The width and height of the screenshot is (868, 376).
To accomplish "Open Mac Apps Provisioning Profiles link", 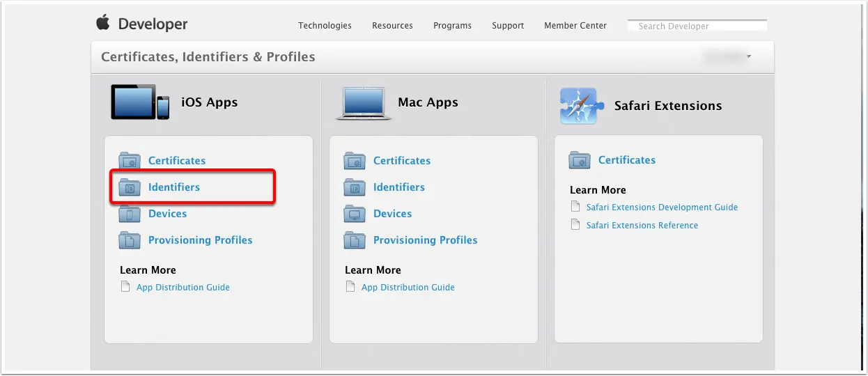I will click(x=426, y=240).
